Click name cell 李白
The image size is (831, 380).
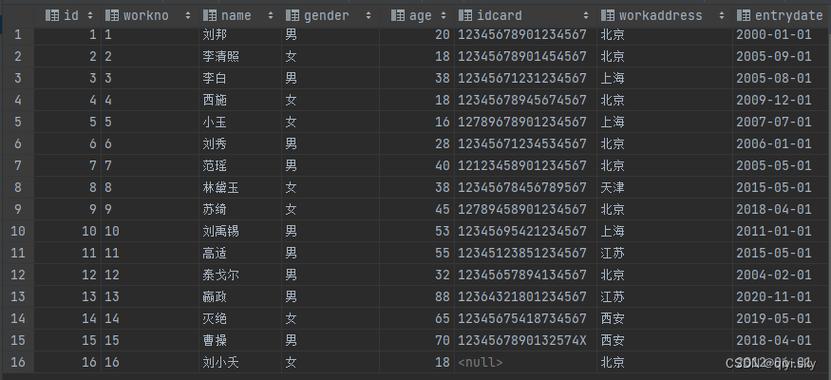coord(215,78)
